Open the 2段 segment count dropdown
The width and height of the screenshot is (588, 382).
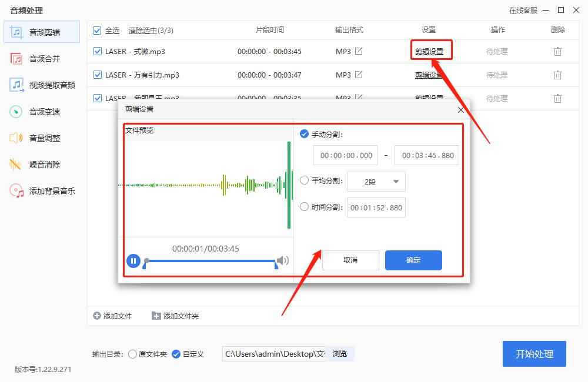(376, 181)
